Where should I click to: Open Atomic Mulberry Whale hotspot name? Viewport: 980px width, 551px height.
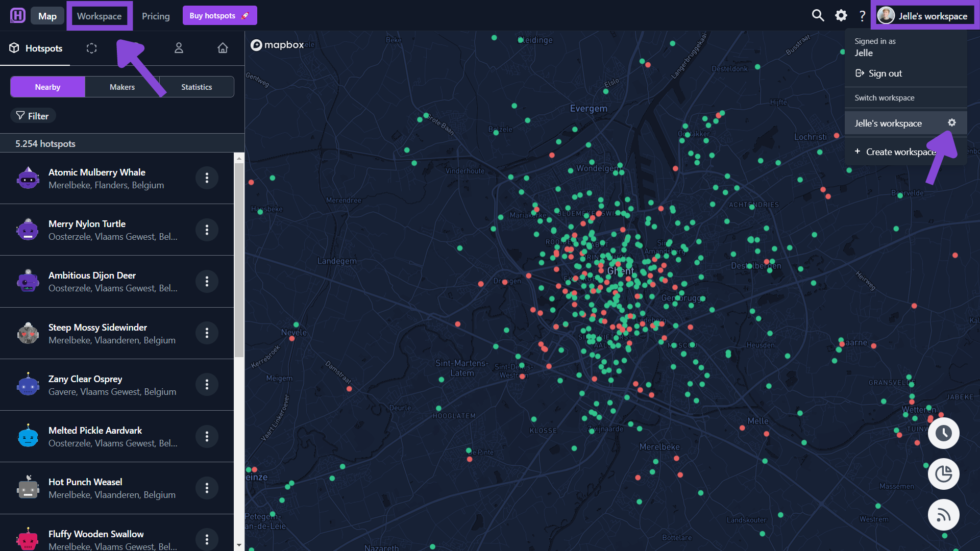[x=97, y=172]
